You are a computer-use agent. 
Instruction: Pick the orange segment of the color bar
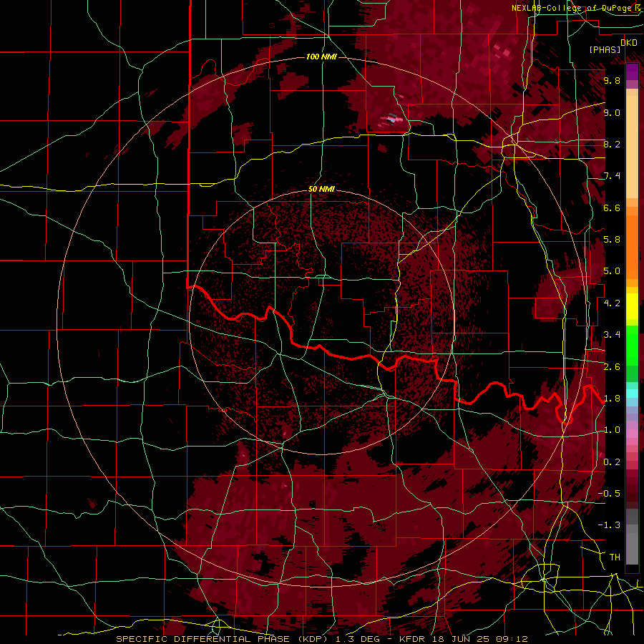tap(632, 246)
